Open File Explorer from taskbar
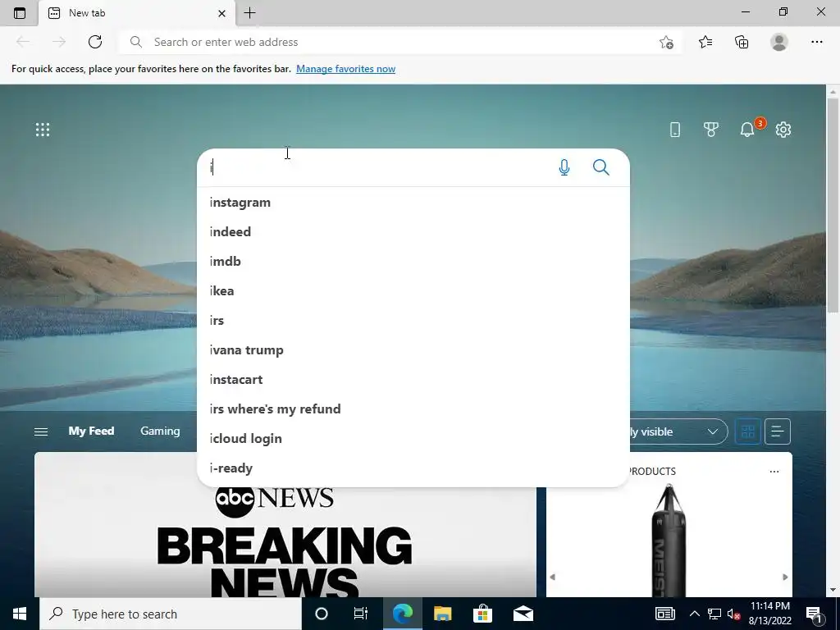Screen dimensions: 840x630 point(442,614)
